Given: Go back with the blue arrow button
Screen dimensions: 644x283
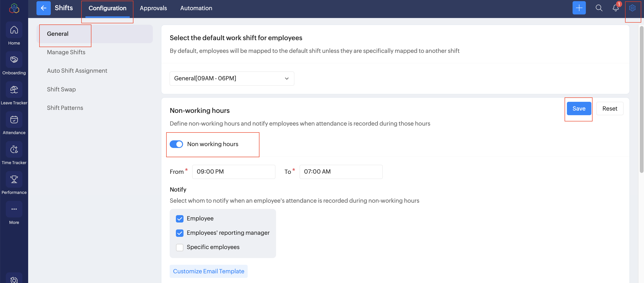Looking at the screenshot, I should (43, 8).
